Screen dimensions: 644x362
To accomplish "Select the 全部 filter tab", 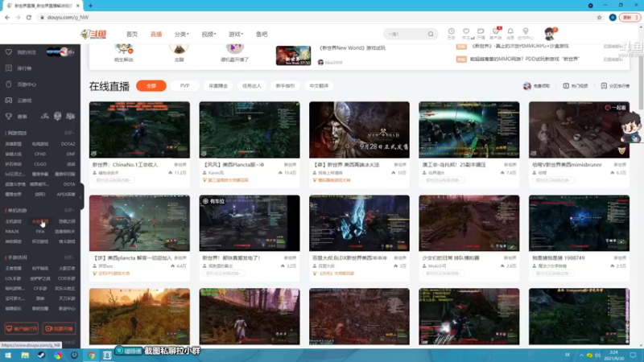I will [x=151, y=86].
